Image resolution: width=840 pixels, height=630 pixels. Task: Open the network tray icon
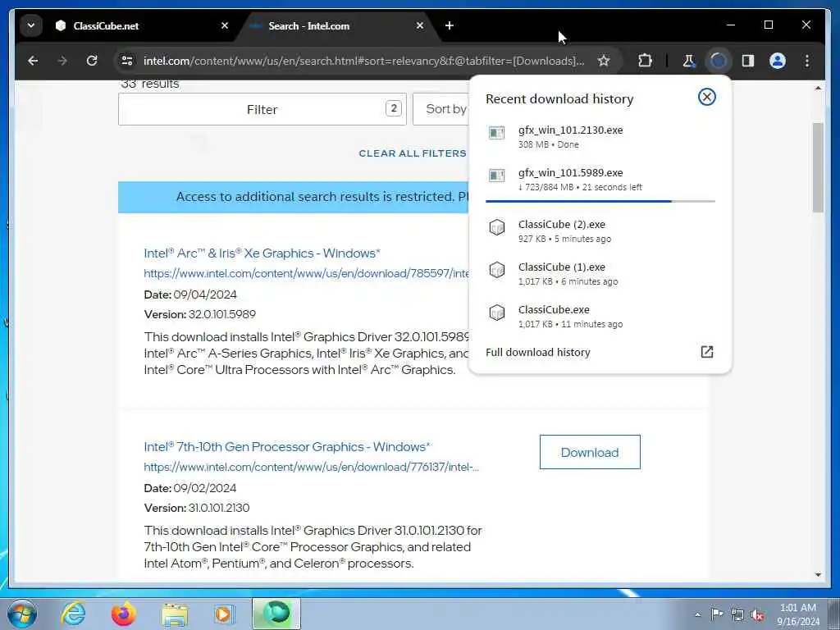tap(737, 614)
